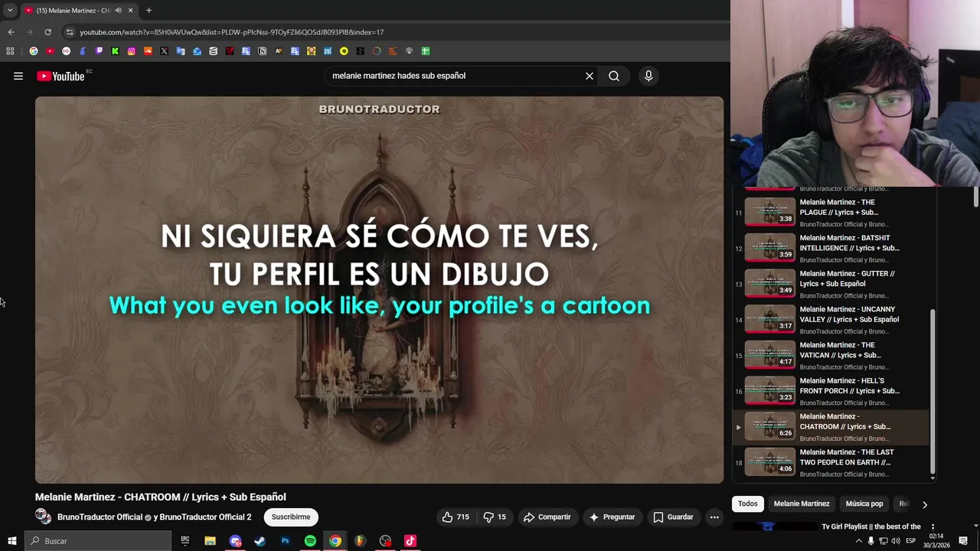Open the Apps grid bookmark
Viewport: 980px width, 551px height.
(x=10, y=51)
